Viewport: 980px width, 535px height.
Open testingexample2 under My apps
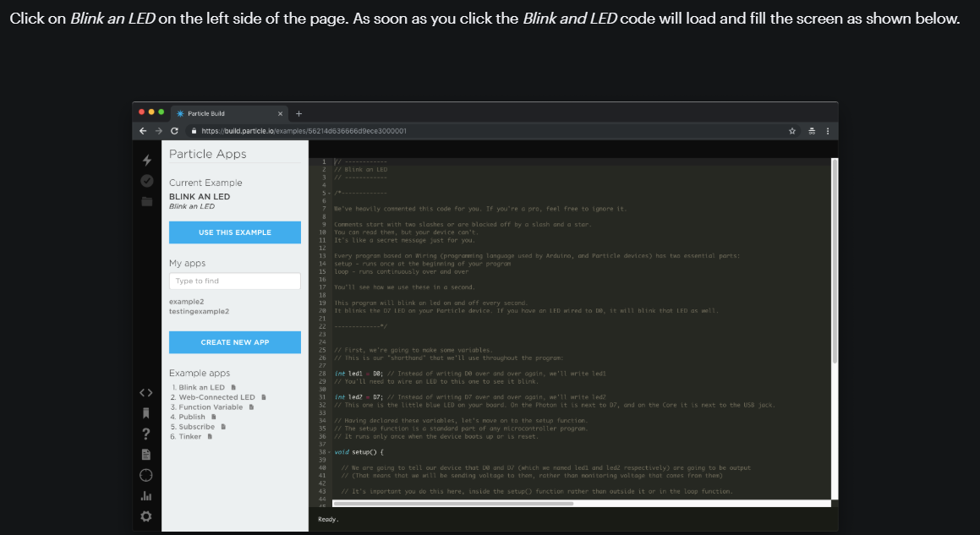coord(199,312)
